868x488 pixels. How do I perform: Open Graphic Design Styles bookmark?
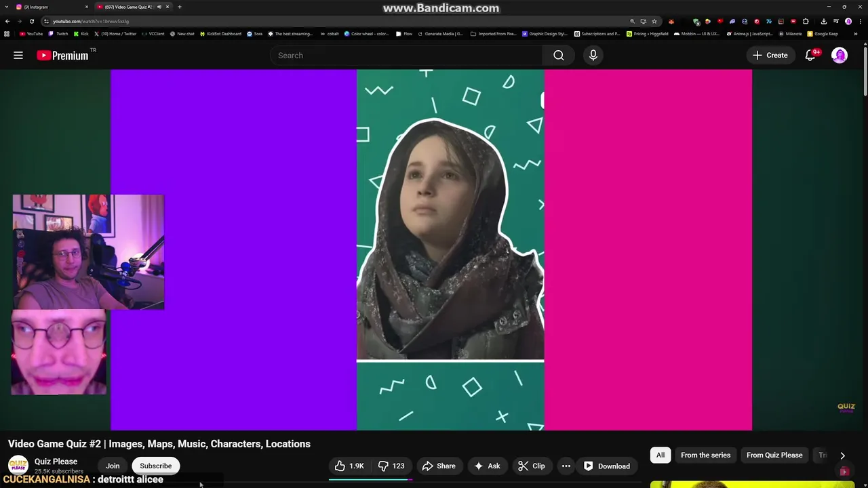click(x=545, y=34)
